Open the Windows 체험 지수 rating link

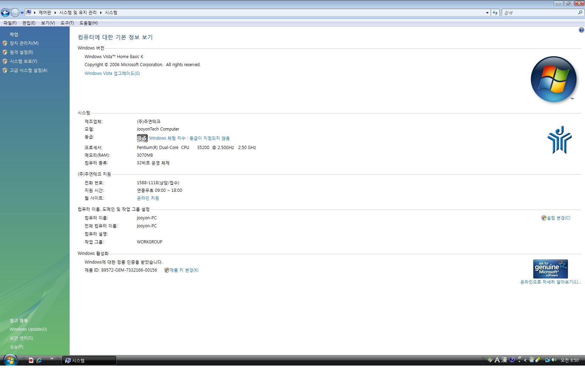[189, 138]
